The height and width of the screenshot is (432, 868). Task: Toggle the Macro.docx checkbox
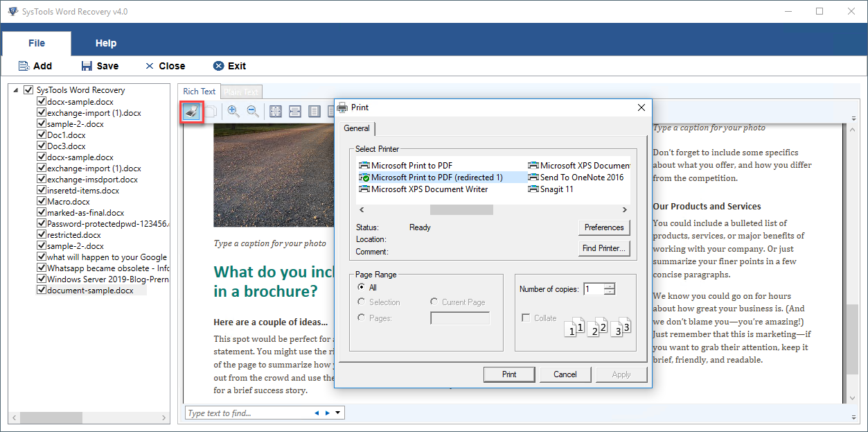42,202
